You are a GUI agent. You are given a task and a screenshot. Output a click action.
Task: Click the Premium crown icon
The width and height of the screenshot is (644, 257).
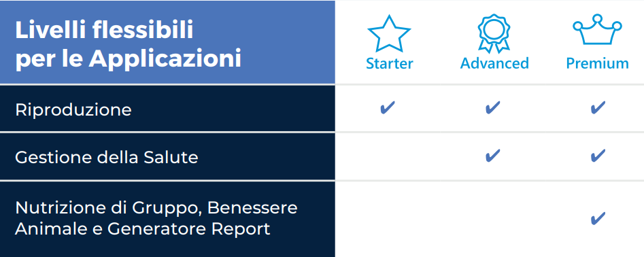click(598, 30)
